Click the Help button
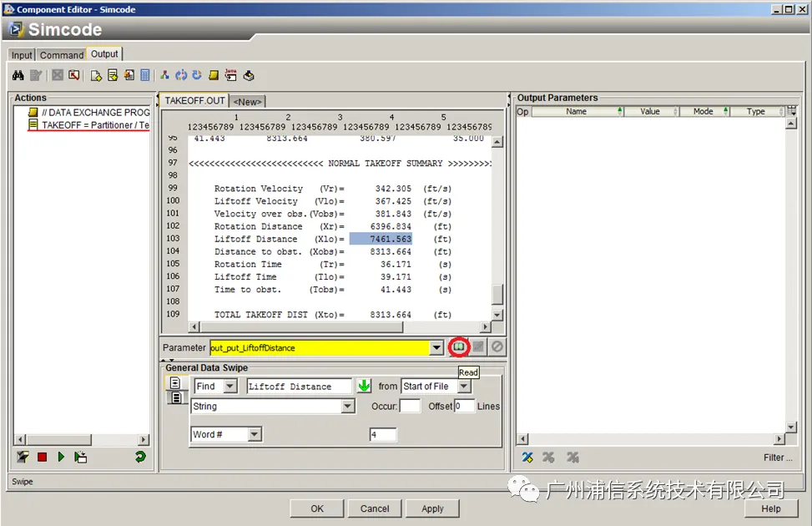The height and width of the screenshot is (526, 812). point(770,508)
